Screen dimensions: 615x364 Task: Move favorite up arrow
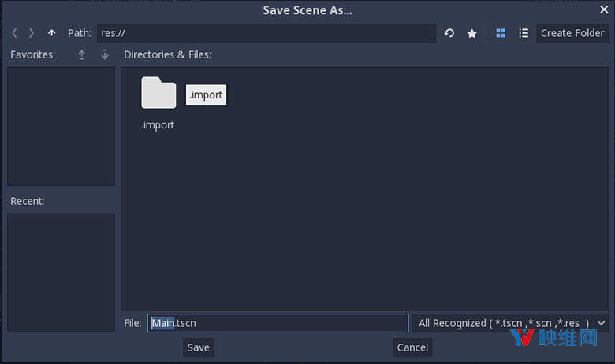(81, 54)
